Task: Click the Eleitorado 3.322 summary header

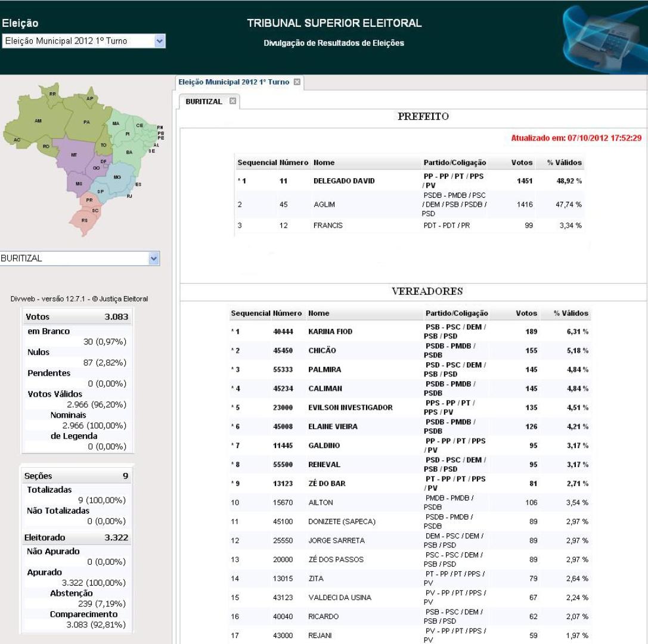Action: (76, 537)
